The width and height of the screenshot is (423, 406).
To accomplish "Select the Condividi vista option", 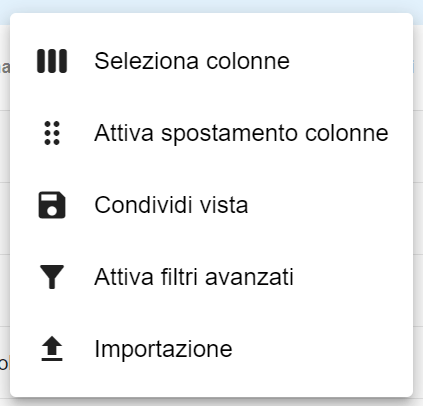I will (x=211, y=205).
